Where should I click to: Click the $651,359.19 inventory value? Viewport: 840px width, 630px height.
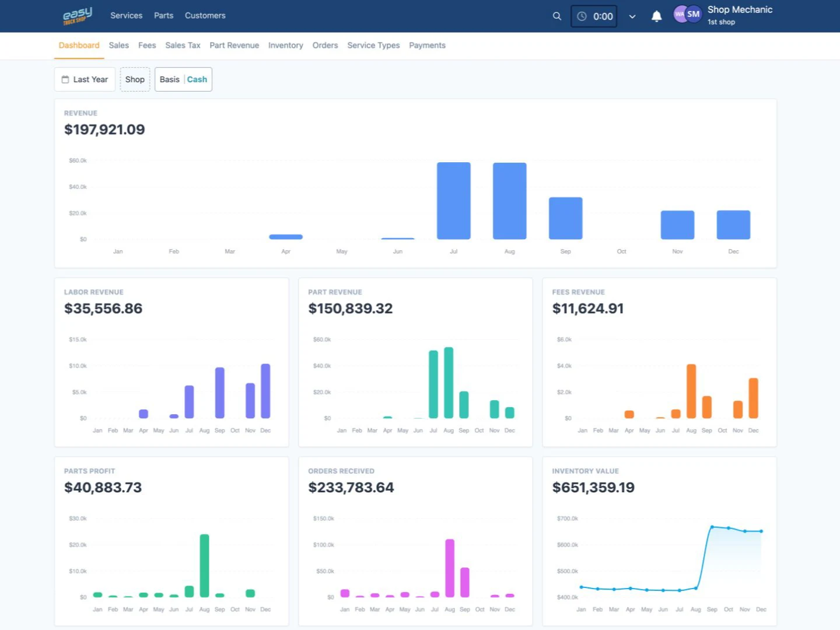(x=593, y=488)
